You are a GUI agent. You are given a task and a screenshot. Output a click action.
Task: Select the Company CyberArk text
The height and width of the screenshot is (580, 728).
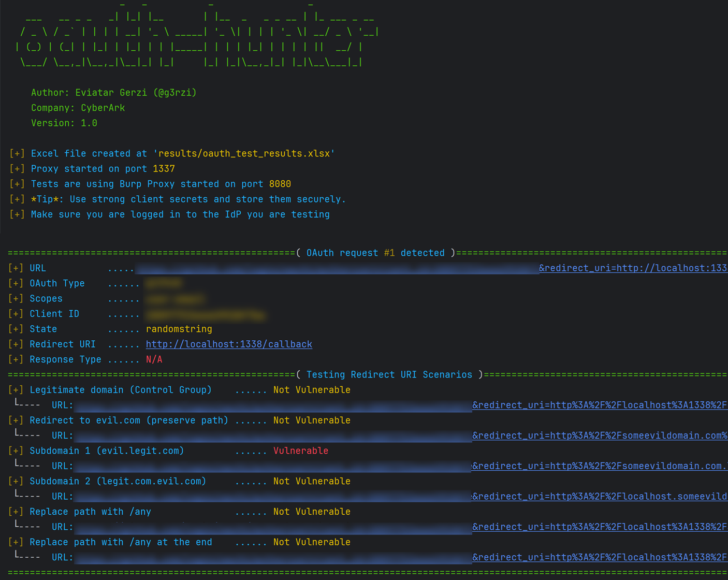[x=78, y=108]
